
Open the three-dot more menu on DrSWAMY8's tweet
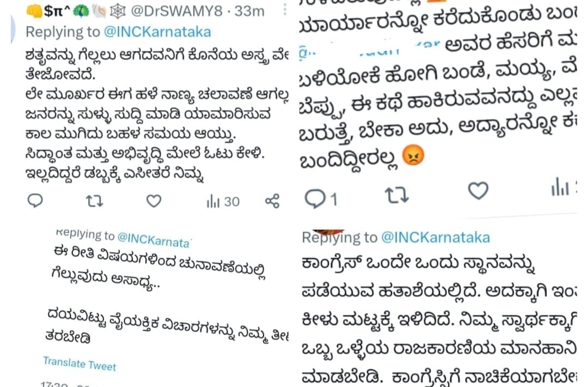click(x=285, y=10)
